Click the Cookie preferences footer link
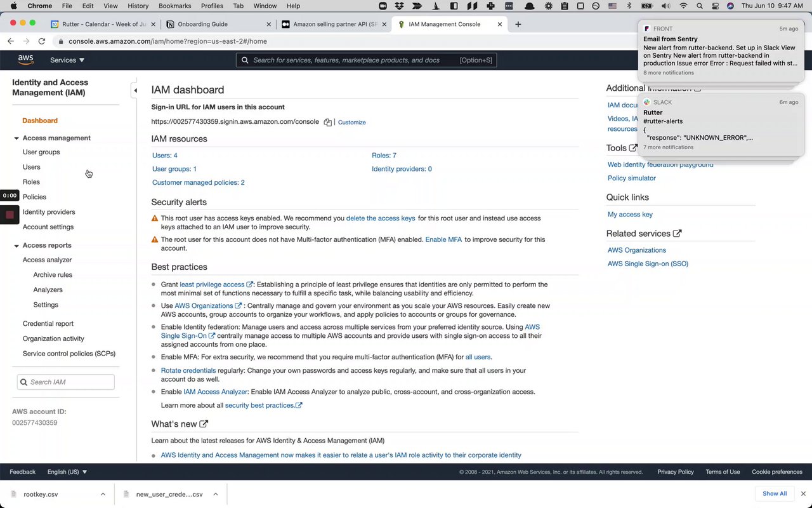Image resolution: width=812 pixels, height=508 pixels. click(777, 472)
